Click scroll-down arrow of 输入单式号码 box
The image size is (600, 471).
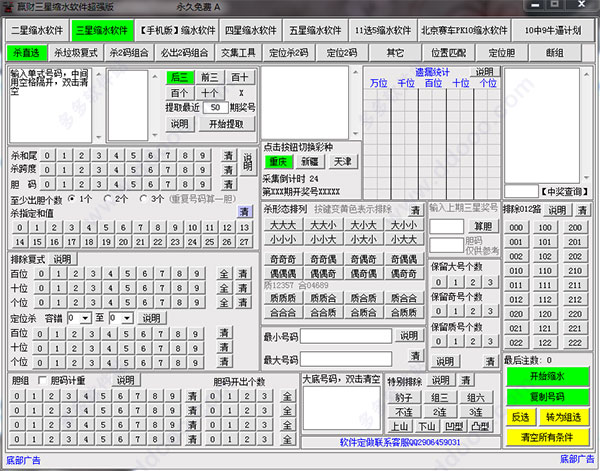(x=99, y=137)
